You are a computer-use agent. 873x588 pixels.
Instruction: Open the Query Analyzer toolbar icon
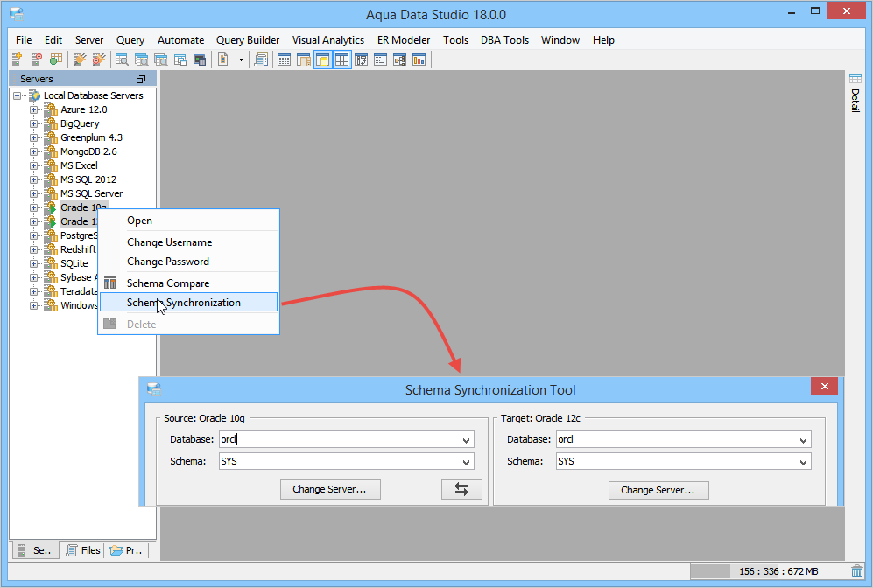point(122,59)
